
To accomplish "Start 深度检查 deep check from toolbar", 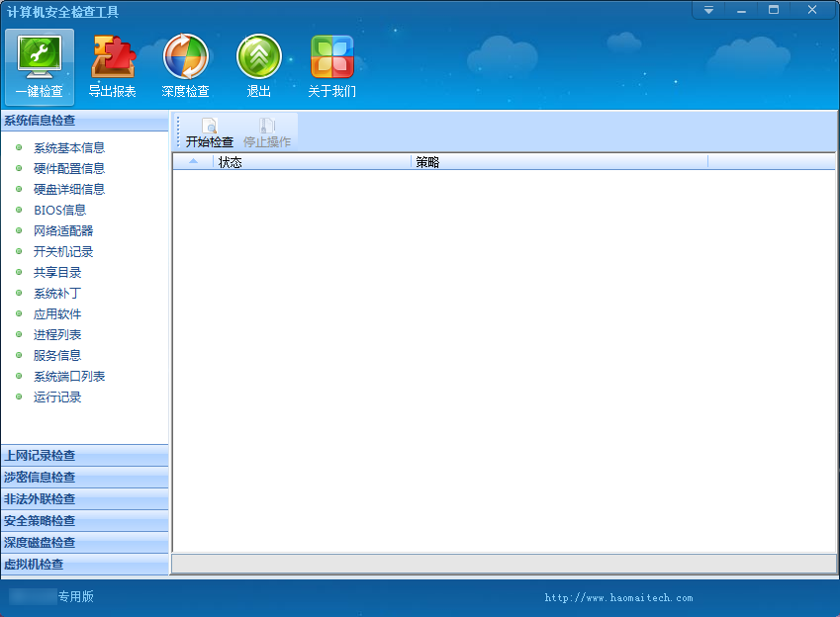I will pos(185,66).
